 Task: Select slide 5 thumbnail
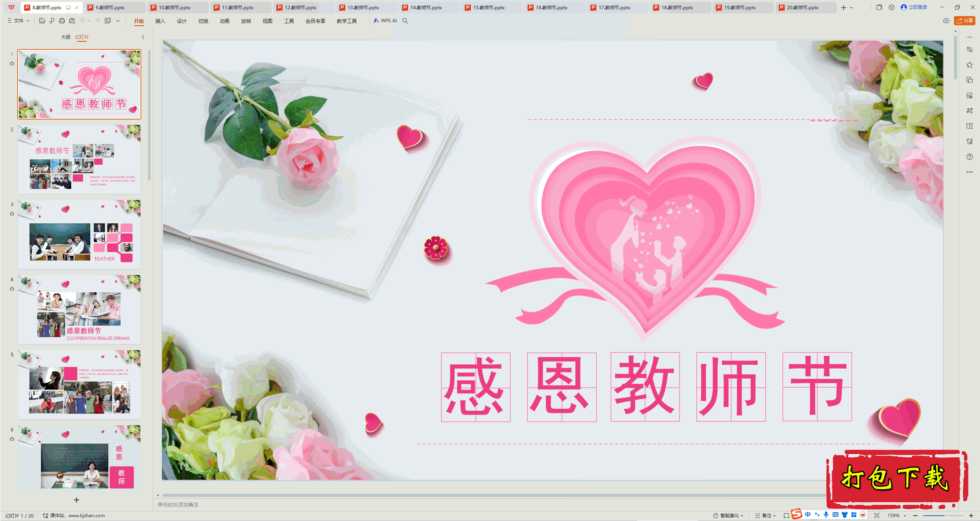[x=79, y=385]
